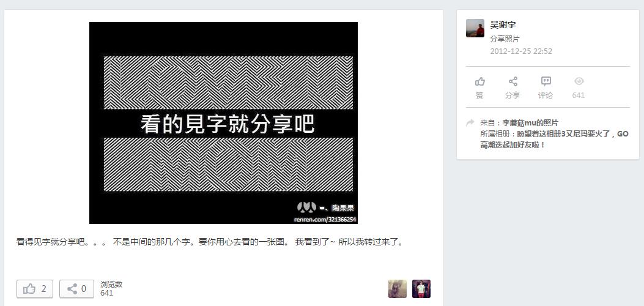Click the 浏览数 641 view count text
The image size is (644, 306).
click(111, 289)
